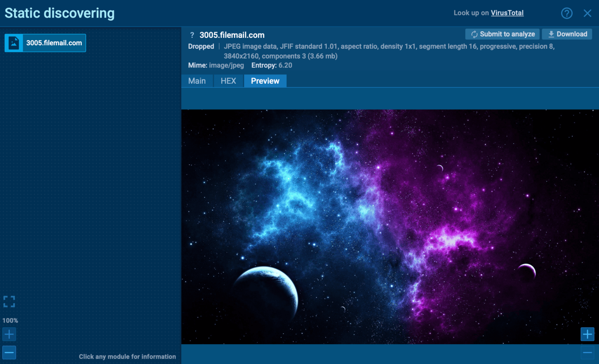Click the Submit to analyze button
The image size is (599, 364).
click(502, 34)
